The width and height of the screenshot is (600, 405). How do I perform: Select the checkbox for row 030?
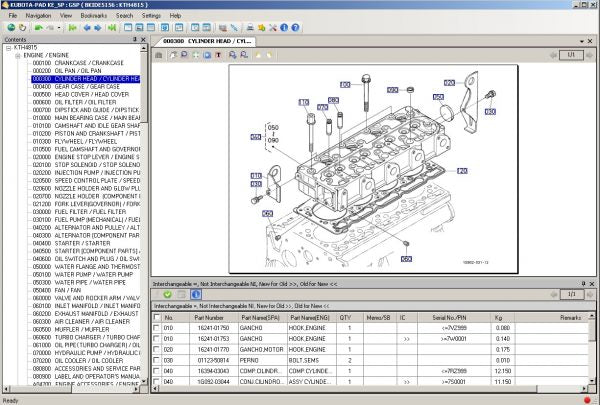click(156, 361)
